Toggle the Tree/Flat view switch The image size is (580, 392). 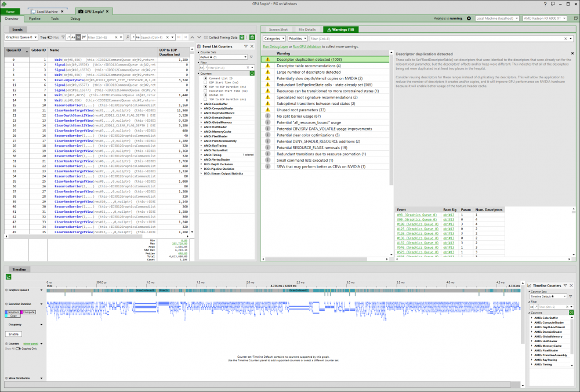(x=50, y=37)
